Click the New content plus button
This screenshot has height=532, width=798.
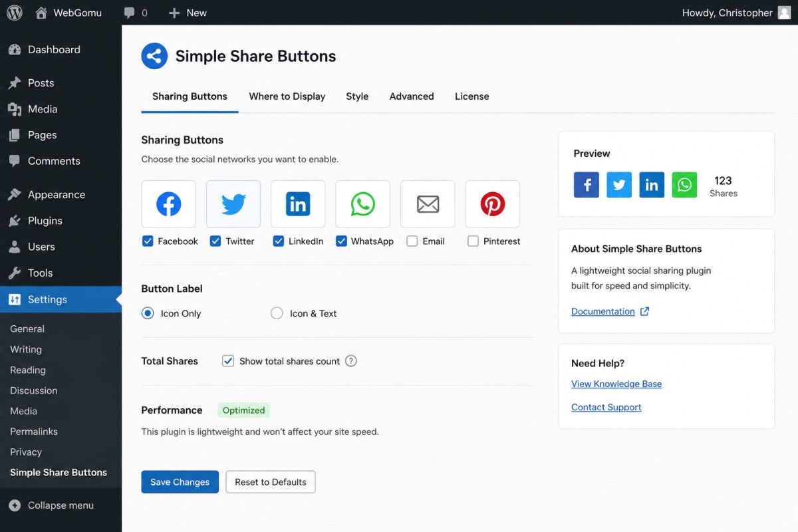(x=188, y=13)
